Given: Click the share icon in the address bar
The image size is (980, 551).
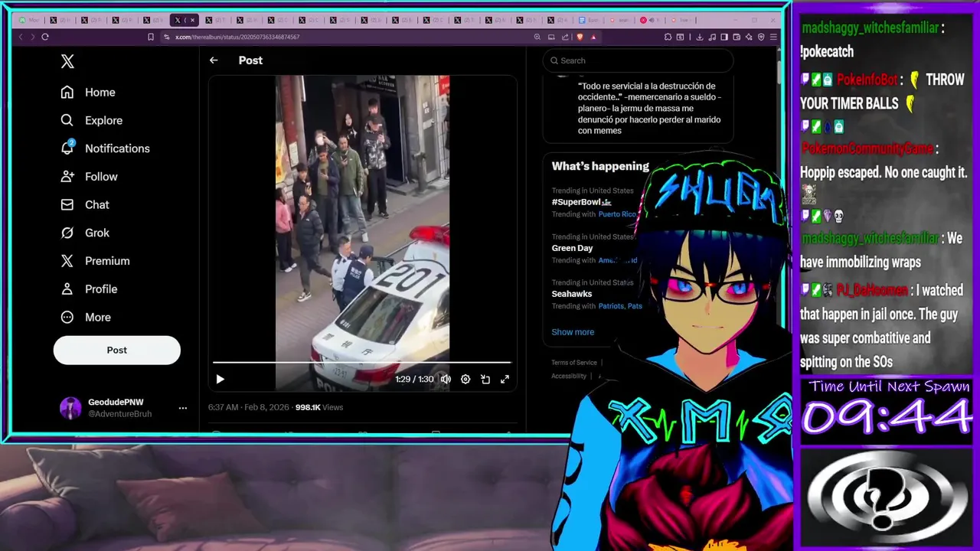Looking at the screenshot, I should pyautogui.click(x=565, y=37).
